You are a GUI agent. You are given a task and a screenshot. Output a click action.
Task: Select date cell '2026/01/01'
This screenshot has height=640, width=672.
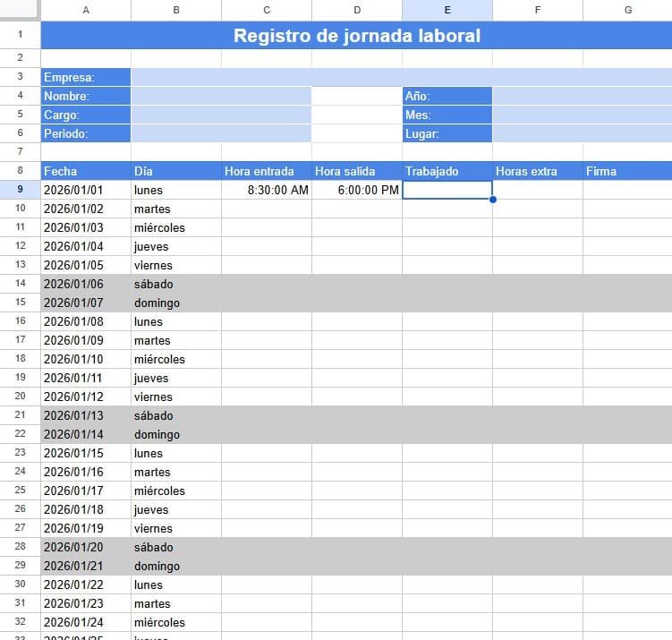tap(86, 190)
